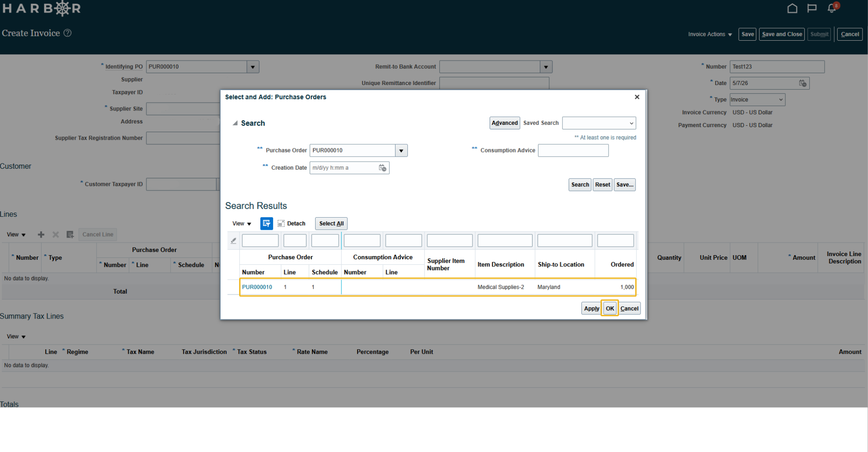Click the Save button
This screenshot has width=868, height=452.
747,34
